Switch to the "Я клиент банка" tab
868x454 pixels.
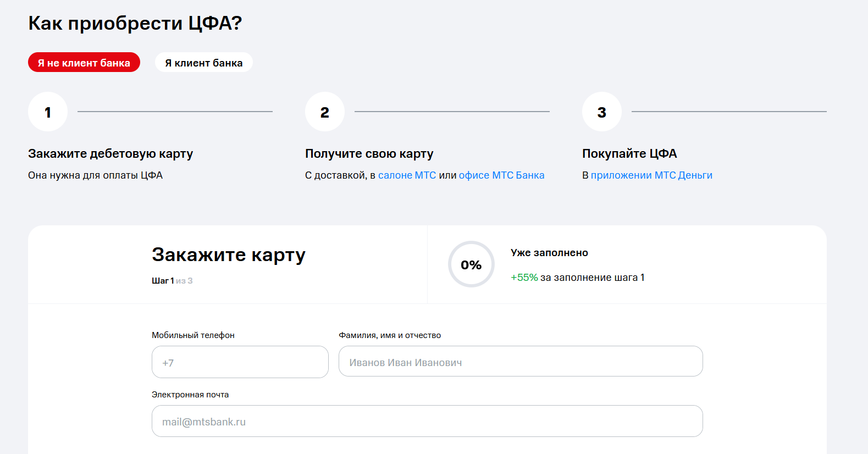[204, 63]
